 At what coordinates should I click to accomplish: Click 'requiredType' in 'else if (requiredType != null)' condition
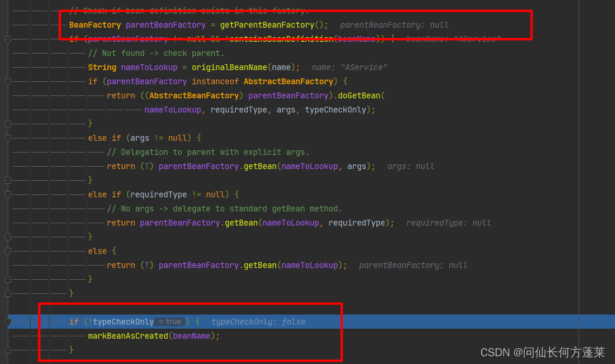159,194
